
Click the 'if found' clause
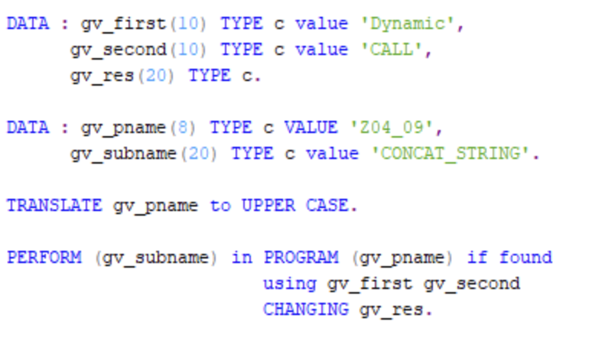point(509,257)
